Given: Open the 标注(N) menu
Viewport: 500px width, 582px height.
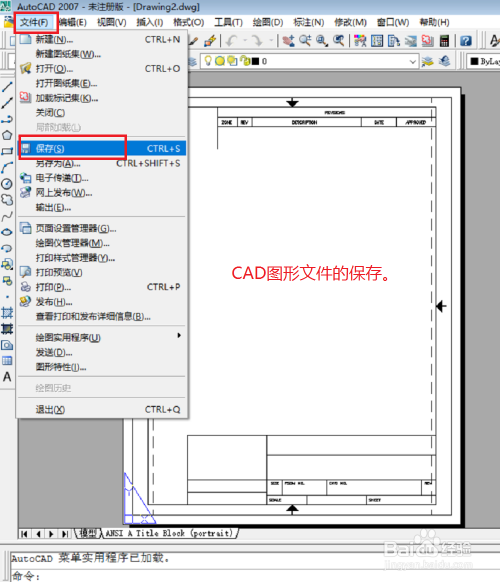Looking at the screenshot, I should 309,22.
